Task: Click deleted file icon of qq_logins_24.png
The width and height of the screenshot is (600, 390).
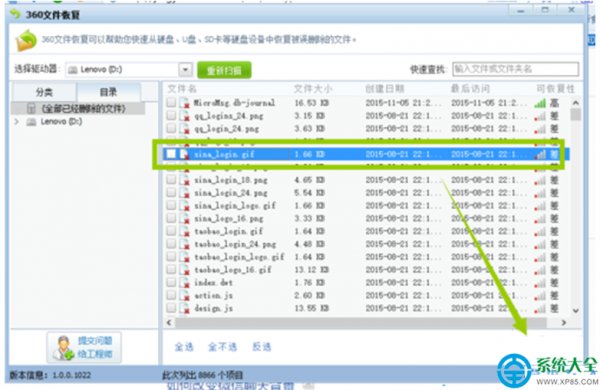Action: pyautogui.click(x=185, y=116)
